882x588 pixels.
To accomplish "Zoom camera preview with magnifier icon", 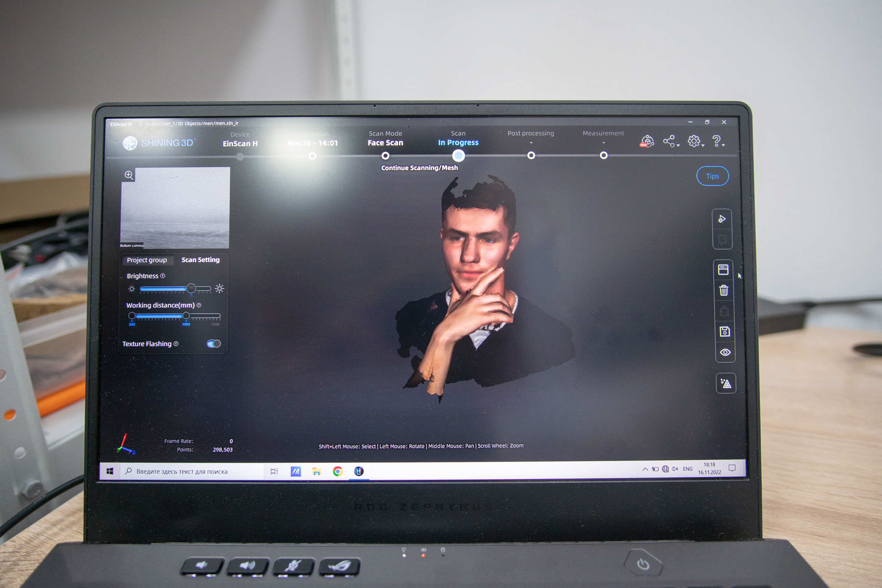I will point(129,175).
